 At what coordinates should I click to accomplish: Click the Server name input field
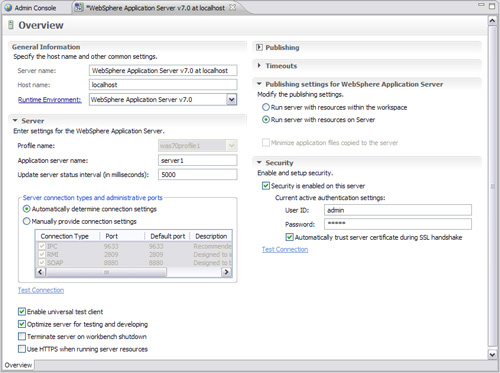pyautogui.click(x=163, y=70)
